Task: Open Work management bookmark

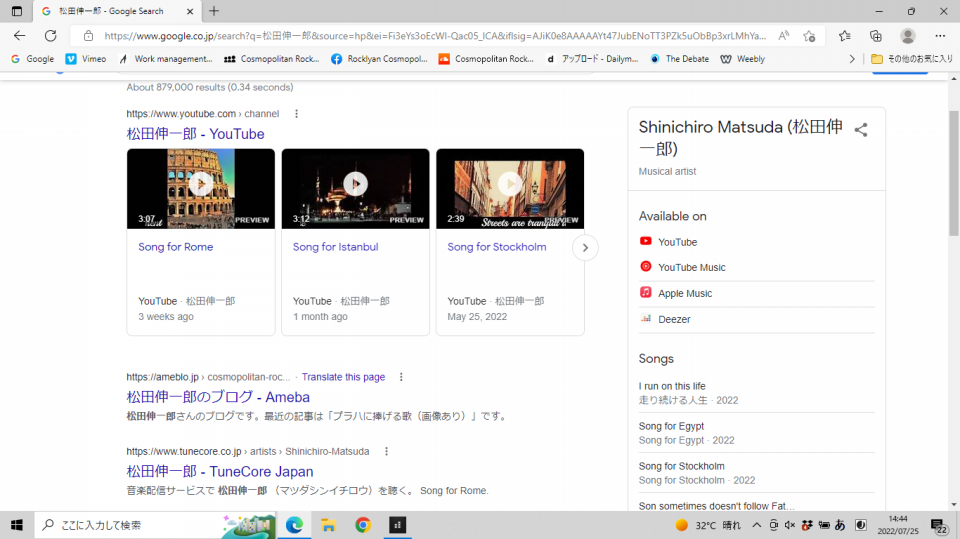Action: click(x=165, y=59)
